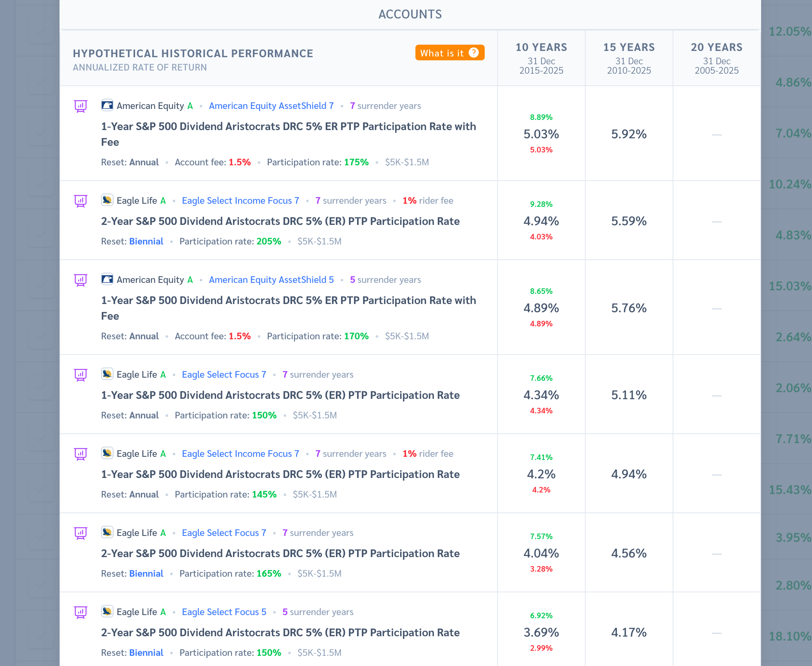This screenshot has width=812, height=666.
Task: Select the 3.69% ten-year return value
Action: (x=541, y=632)
